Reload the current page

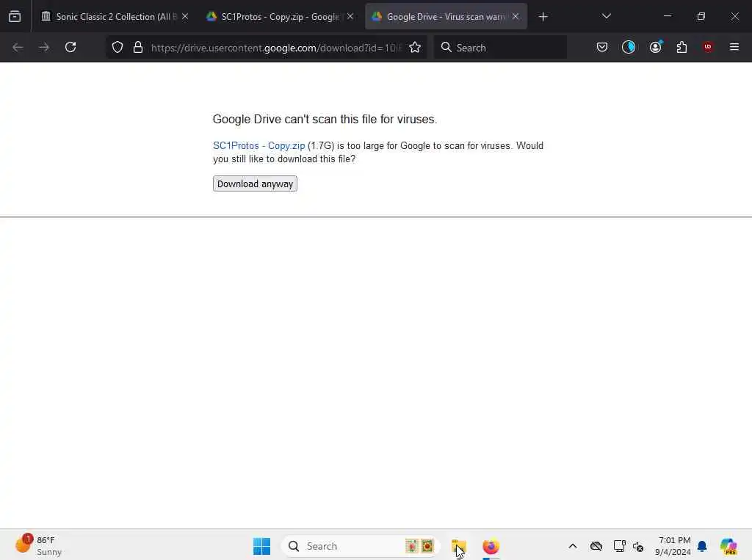(x=70, y=47)
